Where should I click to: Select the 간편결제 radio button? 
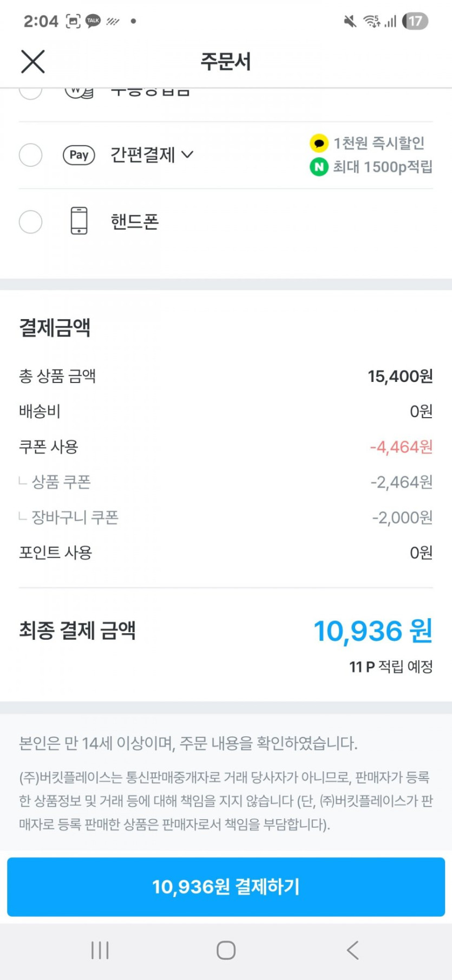point(30,155)
